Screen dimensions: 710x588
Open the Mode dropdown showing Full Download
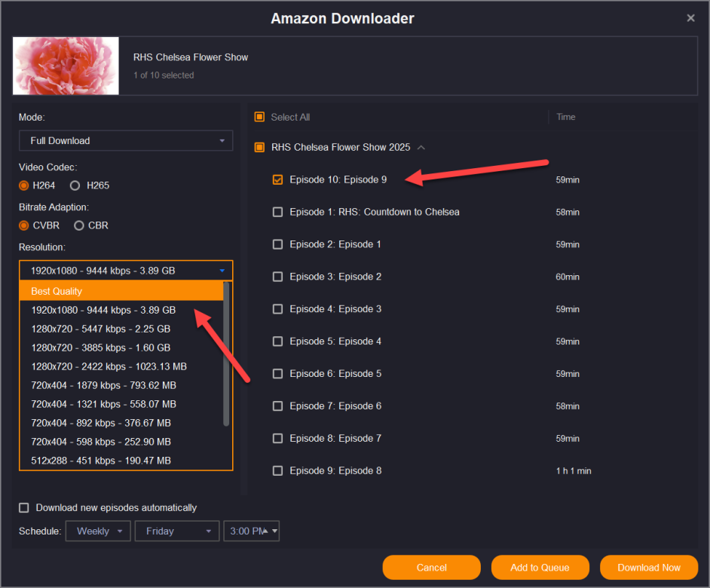click(x=126, y=140)
